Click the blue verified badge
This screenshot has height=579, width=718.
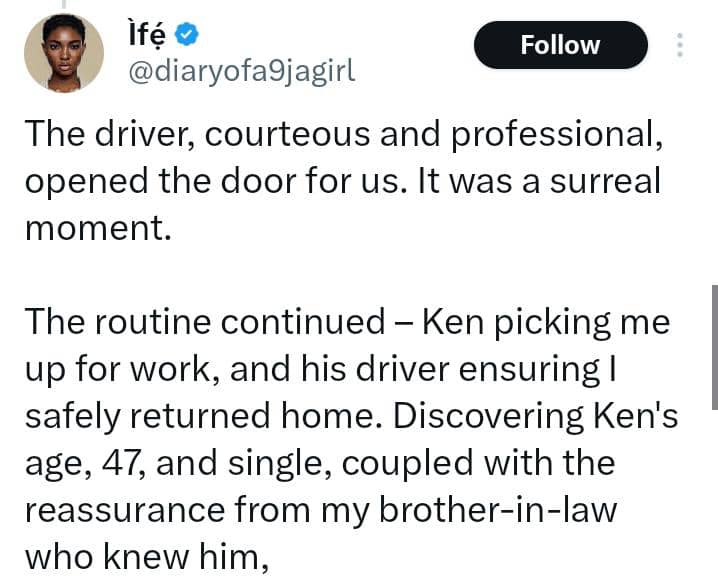click(x=186, y=35)
